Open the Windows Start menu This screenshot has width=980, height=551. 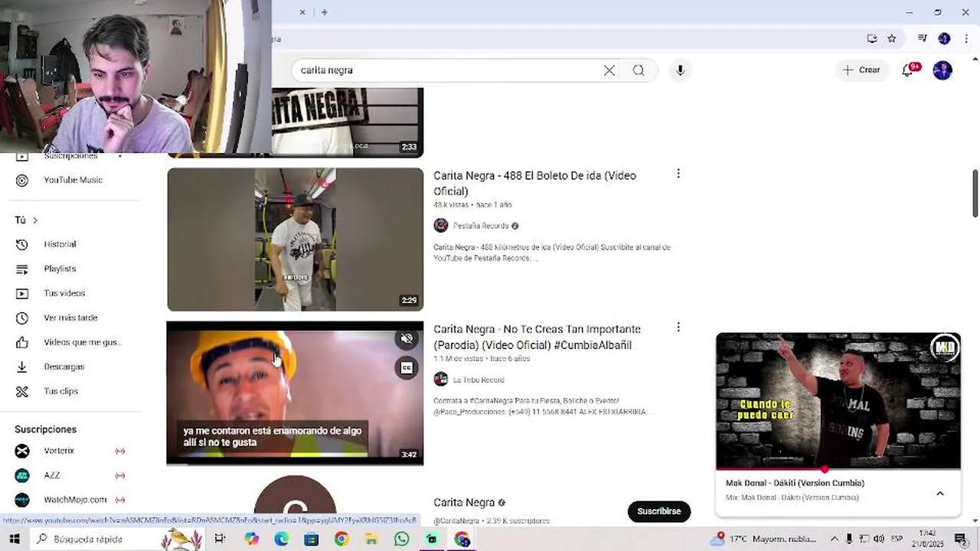tap(15, 539)
